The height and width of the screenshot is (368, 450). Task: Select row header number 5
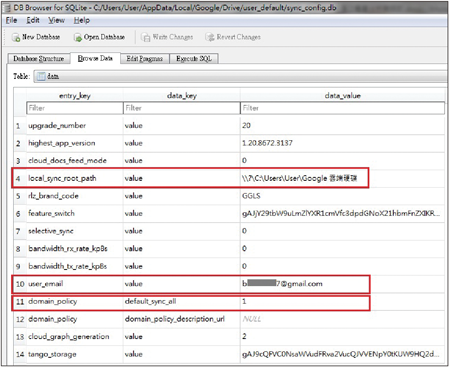click(x=19, y=196)
